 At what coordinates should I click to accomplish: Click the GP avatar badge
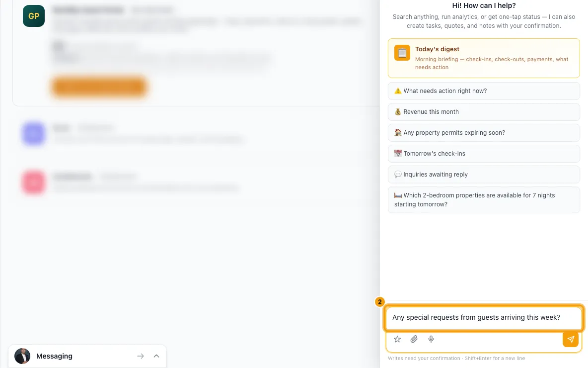(34, 16)
